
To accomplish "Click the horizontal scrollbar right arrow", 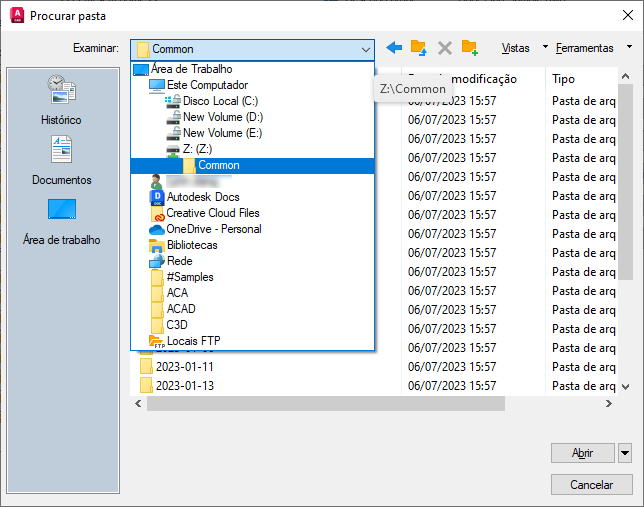I will 609,404.
